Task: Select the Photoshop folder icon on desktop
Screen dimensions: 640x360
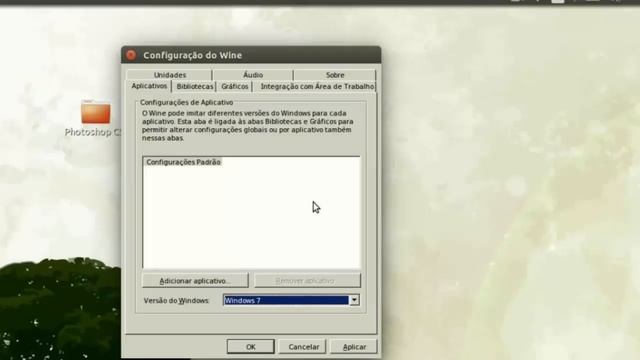Action: (96, 112)
